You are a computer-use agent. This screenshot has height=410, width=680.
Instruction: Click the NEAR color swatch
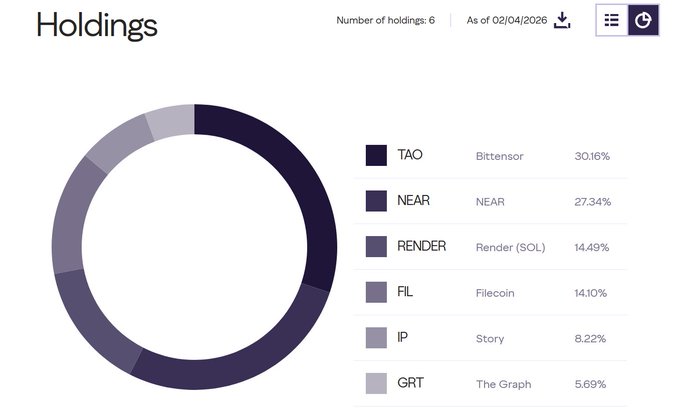(x=376, y=201)
